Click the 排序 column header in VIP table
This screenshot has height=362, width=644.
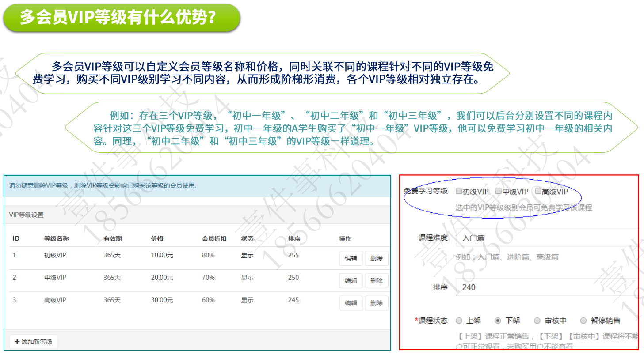tap(294, 238)
